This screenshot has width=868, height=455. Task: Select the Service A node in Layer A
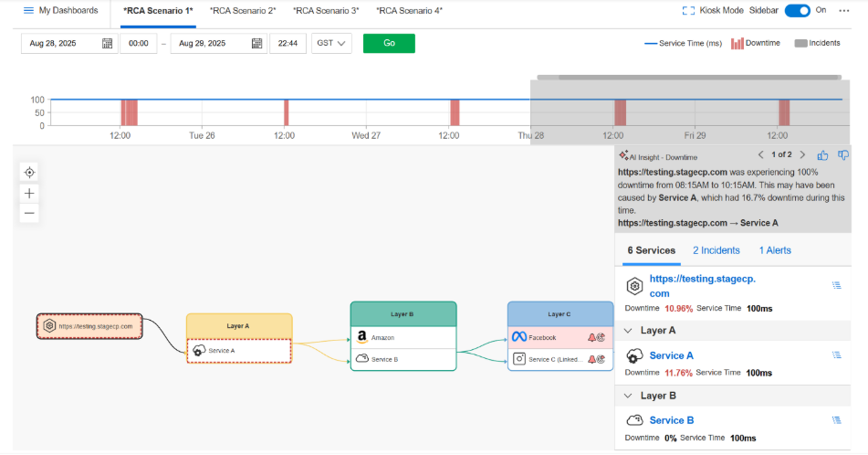239,351
